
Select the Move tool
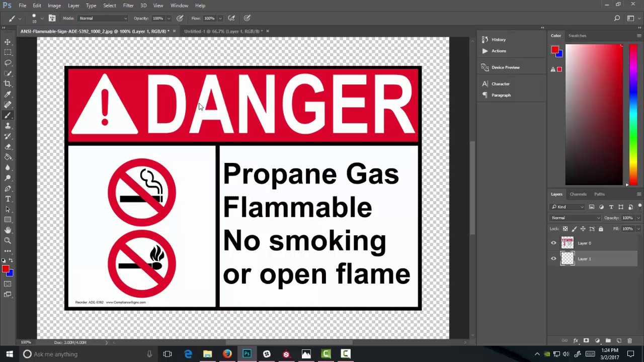(8, 42)
